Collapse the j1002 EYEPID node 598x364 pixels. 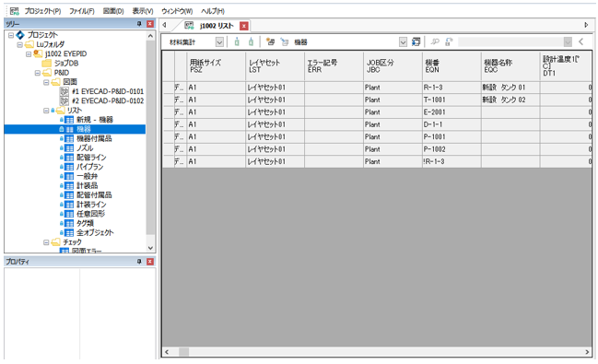point(29,53)
